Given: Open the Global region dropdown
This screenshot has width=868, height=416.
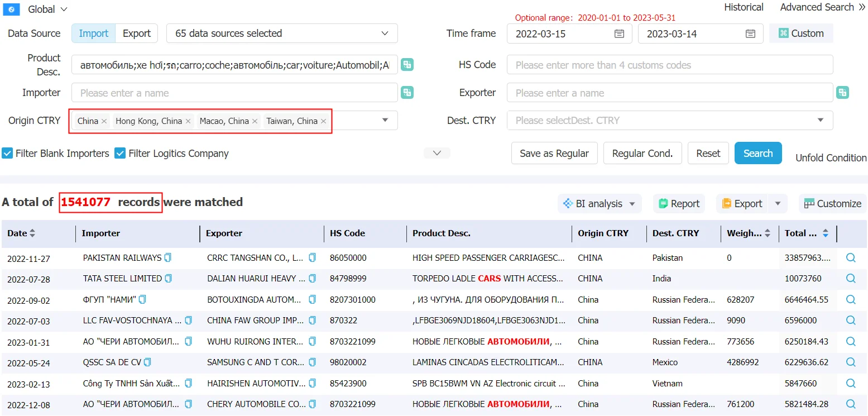Looking at the screenshot, I should click(x=48, y=9).
